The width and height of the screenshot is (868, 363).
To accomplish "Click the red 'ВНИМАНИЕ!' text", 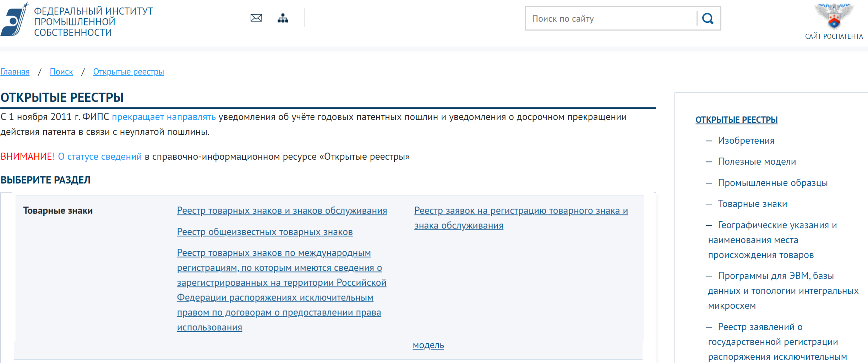I will (28, 156).
